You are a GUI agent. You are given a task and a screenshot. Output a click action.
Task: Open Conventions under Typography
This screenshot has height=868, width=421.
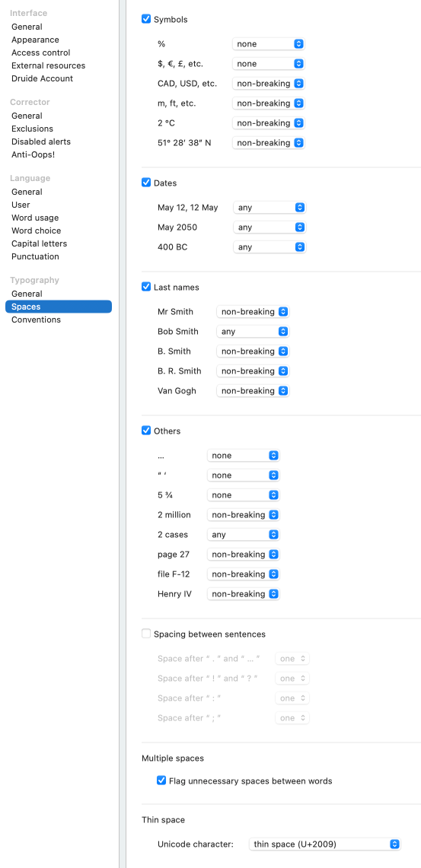(36, 320)
